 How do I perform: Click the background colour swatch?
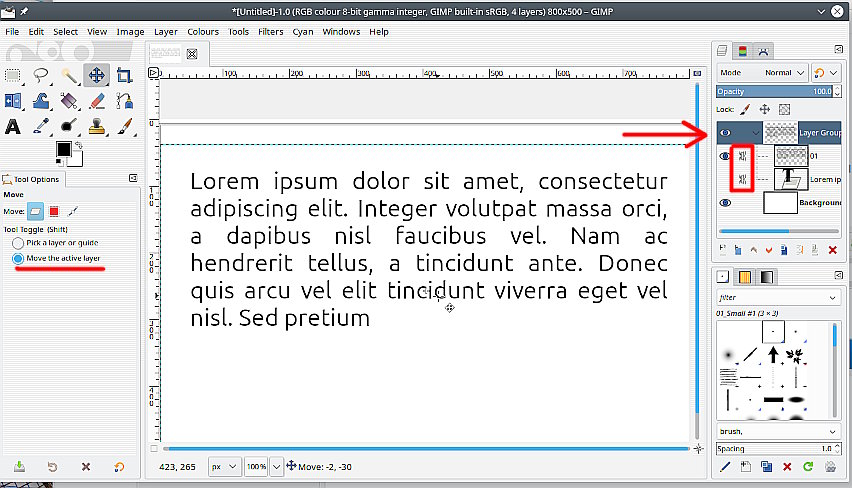(x=76, y=159)
